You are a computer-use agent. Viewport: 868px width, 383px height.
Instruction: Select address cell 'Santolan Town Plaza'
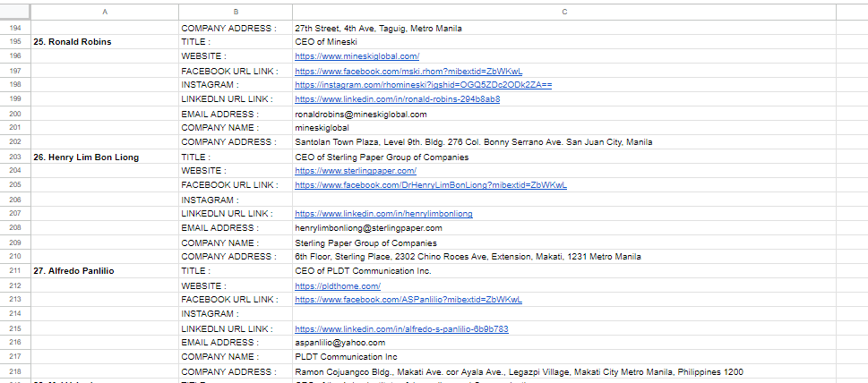564,142
